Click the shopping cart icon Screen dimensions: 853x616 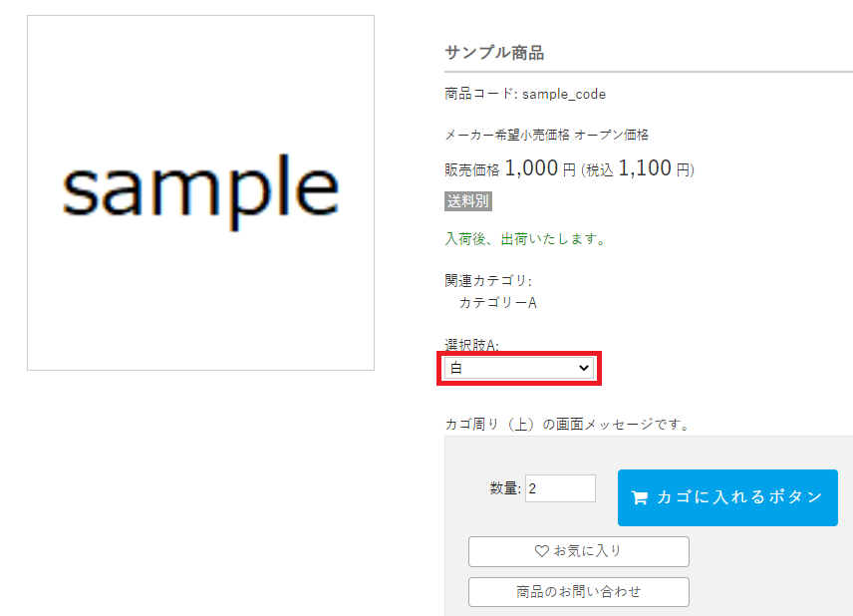[x=640, y=497]
